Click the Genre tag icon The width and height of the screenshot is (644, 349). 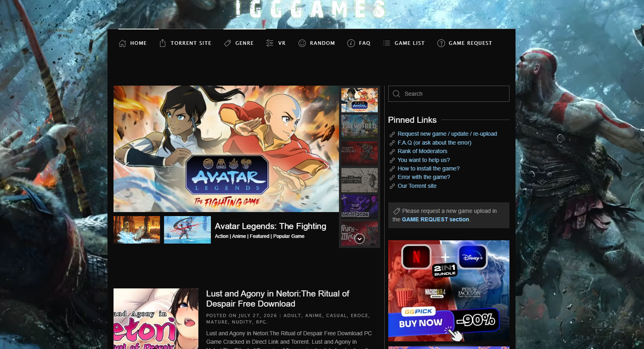(x=227, y=43)
